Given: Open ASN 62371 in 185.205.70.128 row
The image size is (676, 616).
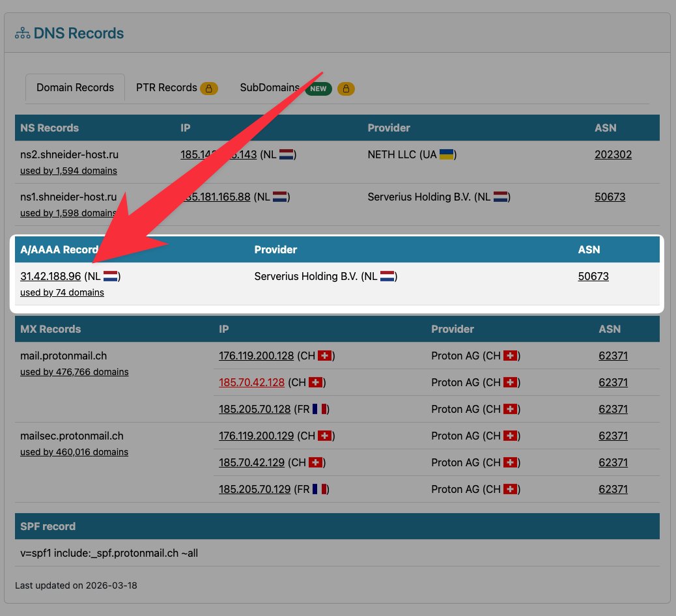Looking at the screenshot, I should pyautogui.click(x=613, y=409).
